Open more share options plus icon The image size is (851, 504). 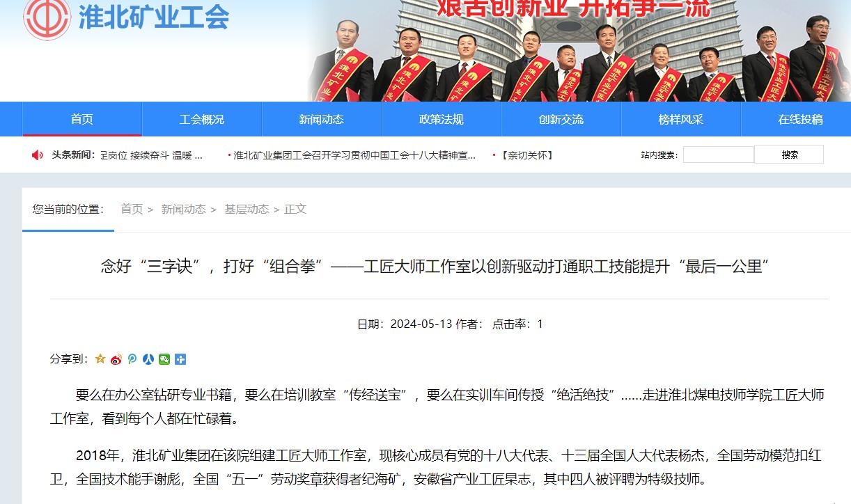(x=180, y=359)
